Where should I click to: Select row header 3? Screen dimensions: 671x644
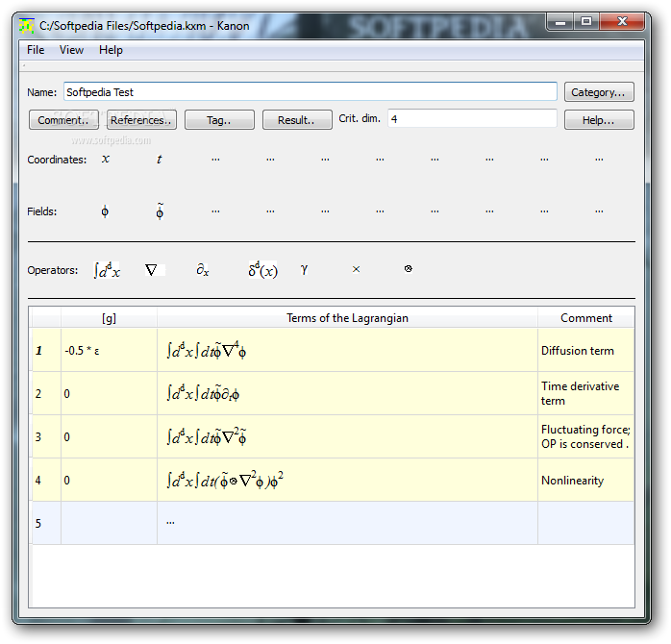click(x=45, y=437)
